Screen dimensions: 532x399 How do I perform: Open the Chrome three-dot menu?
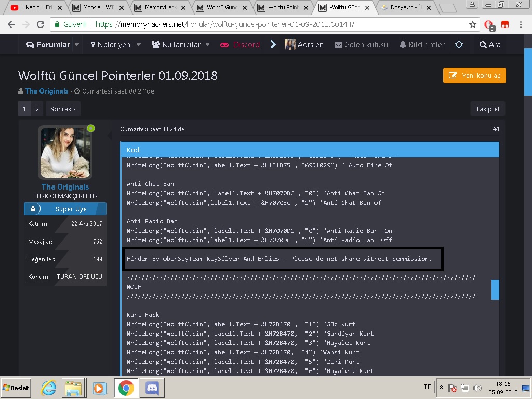[521, 24]
